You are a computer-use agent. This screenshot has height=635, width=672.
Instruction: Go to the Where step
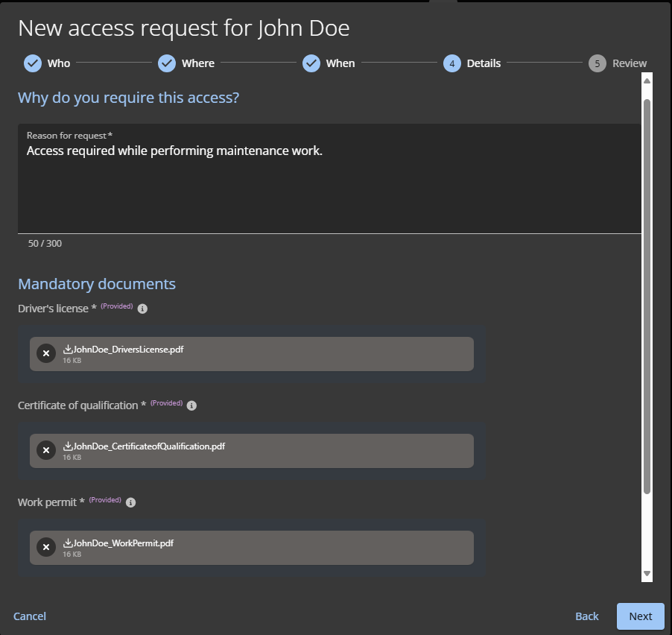point(167,63)
